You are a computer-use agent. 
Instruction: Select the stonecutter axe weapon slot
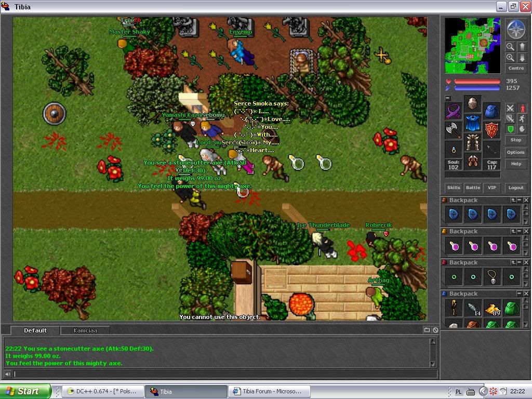[x=454, y=130]
